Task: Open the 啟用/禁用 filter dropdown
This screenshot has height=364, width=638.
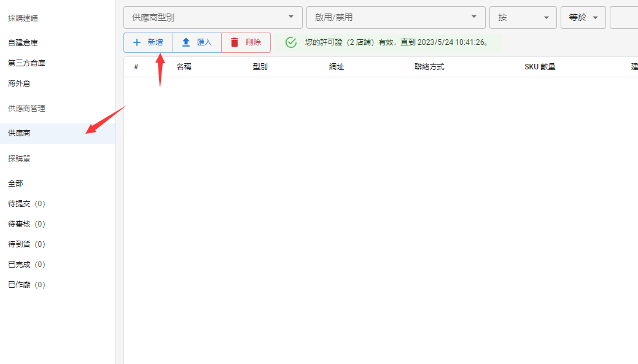Action: click(x=396, y=17)
